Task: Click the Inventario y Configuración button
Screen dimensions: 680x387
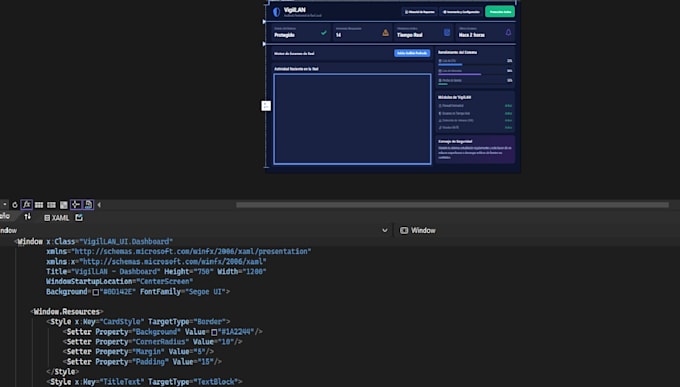Action: pyautogui.click(x=461, y=12)
